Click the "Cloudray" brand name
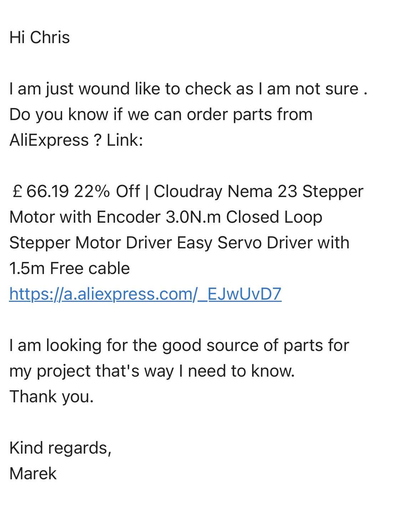This screenshot has height=532, width=393. click(188, 191)
